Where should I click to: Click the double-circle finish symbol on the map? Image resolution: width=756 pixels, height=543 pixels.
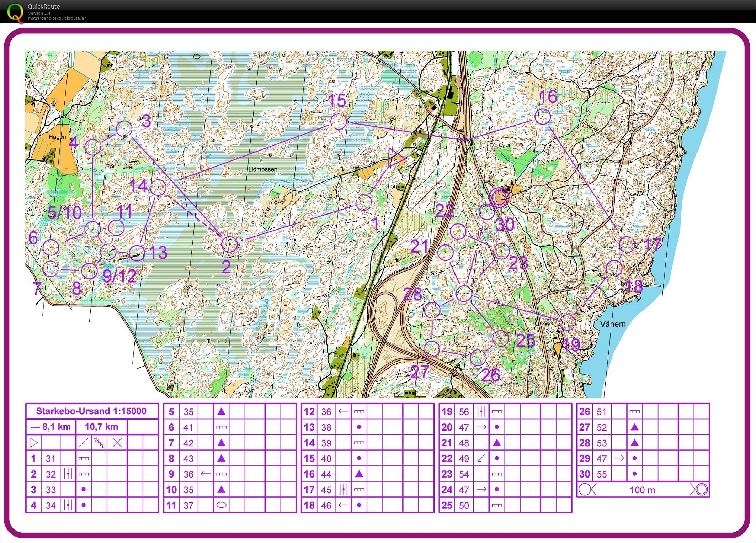500,197
